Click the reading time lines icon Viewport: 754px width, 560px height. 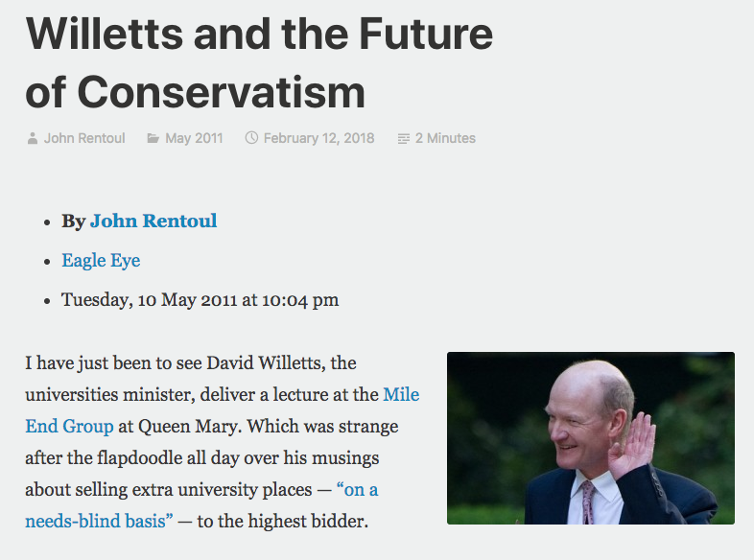click(404, 138)
